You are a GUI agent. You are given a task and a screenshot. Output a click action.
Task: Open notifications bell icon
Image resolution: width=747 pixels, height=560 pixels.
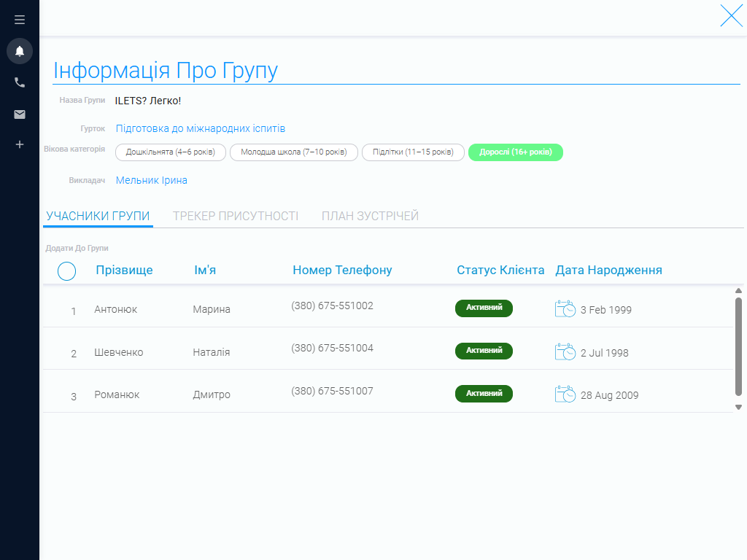tap(20, 51)
